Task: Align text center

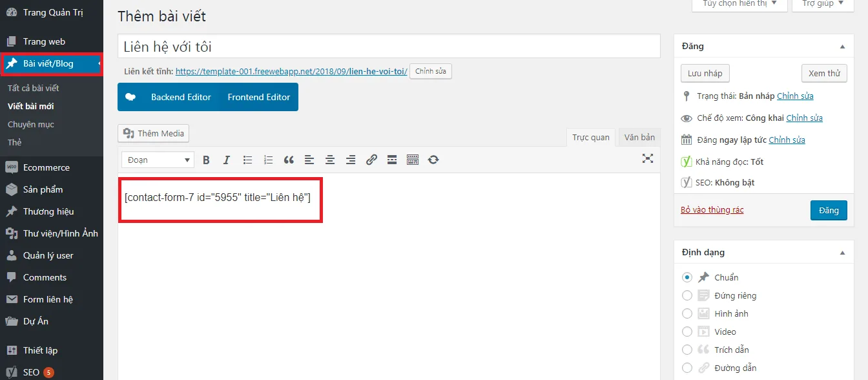Action: coord(330,160)
